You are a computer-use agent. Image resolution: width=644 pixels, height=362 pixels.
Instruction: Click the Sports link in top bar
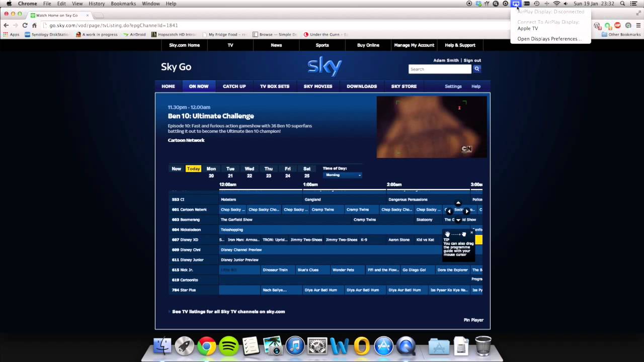click(323, 45)
